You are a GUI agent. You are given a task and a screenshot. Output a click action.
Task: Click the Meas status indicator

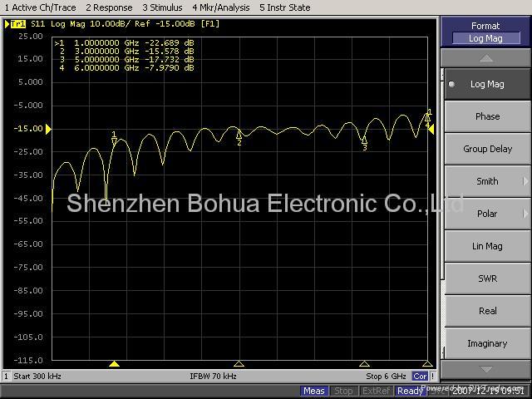point(314,391)
